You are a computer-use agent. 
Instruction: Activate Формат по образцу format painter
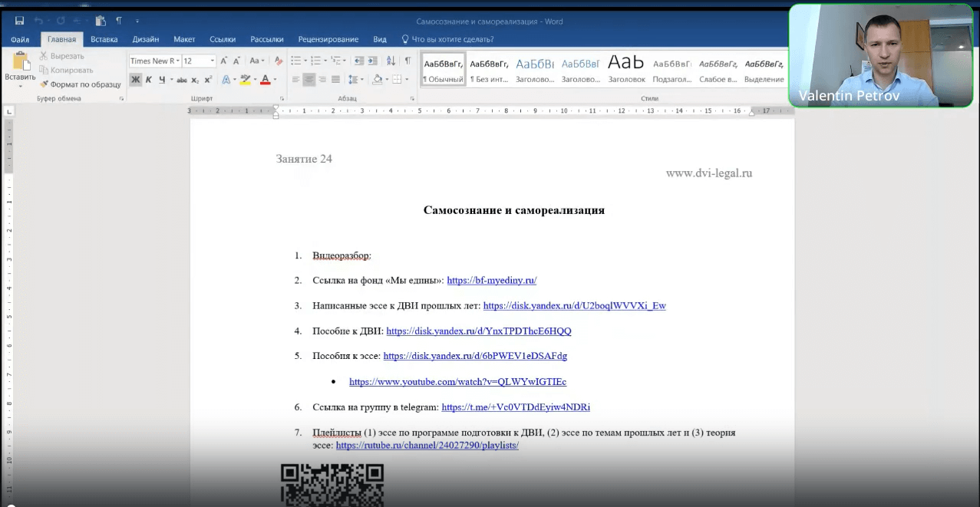tap(80, 84)
